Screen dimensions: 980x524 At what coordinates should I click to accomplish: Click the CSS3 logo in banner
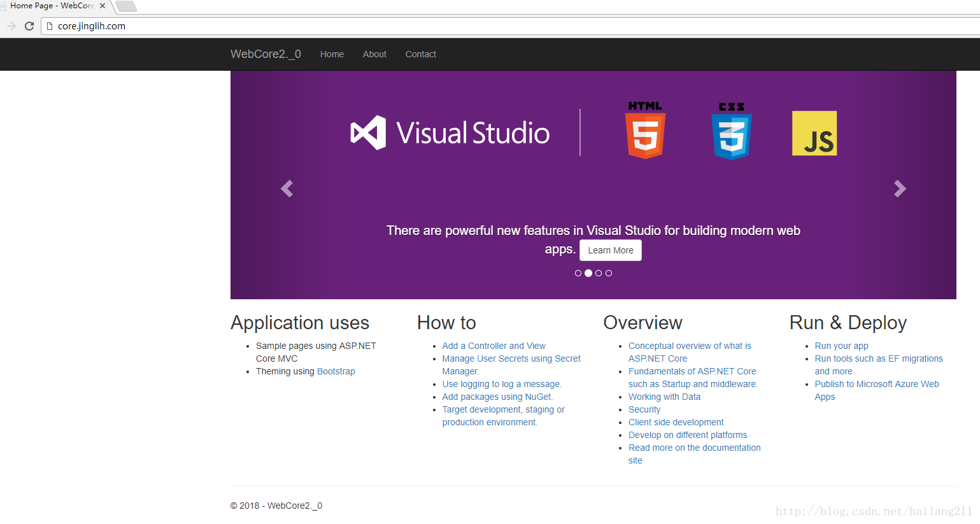tap(732, 131)
